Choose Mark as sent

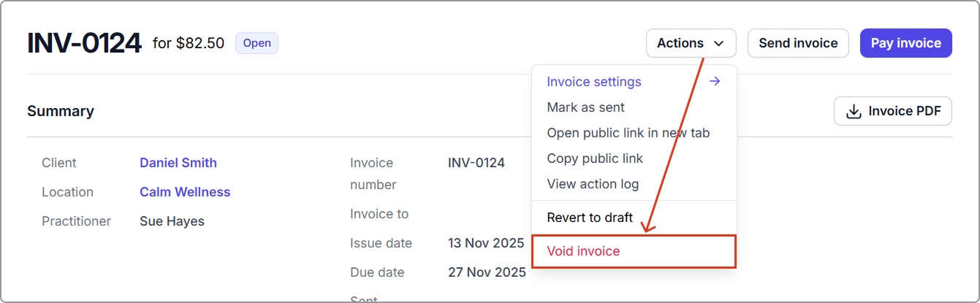[x=585, y=107]
